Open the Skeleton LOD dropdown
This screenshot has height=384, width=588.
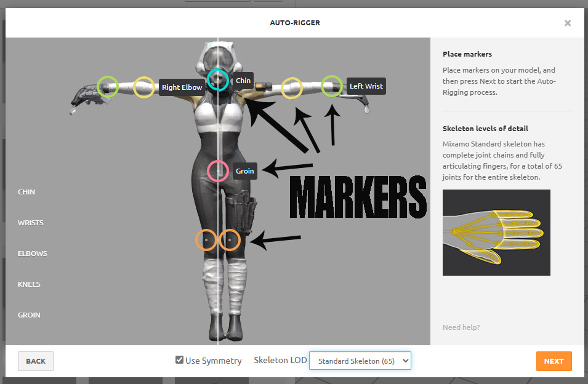tap(360, 361)
